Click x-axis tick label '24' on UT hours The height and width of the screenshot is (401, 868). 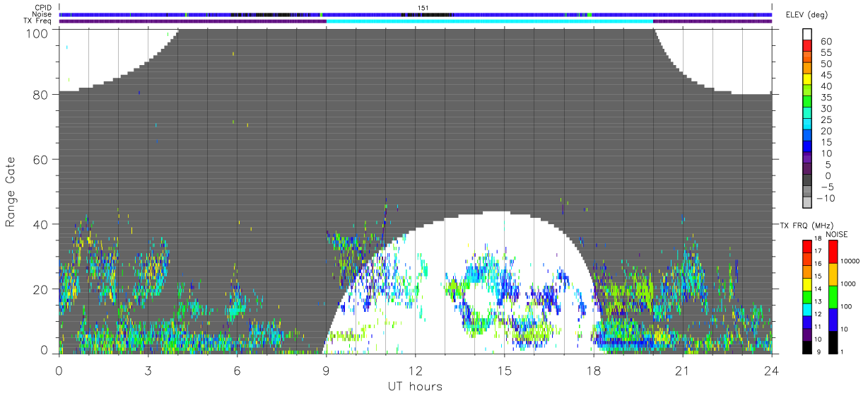[772, 371]
